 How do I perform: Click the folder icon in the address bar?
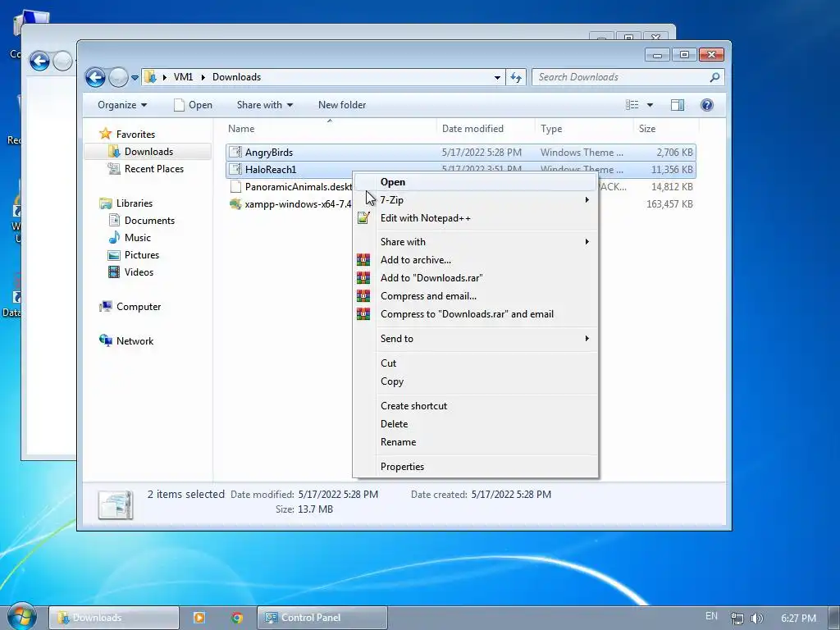[x=151, y=77]
